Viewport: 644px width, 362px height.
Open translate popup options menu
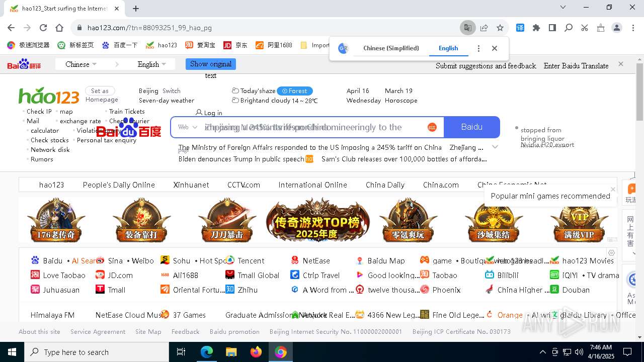(x=478, y=48)
